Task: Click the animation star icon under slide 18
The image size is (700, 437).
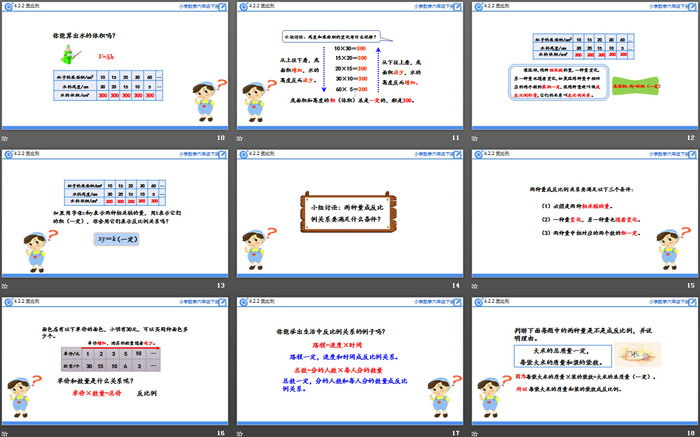Action: [475, 433]
